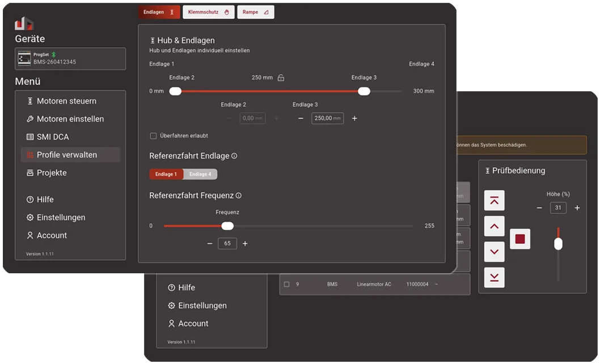Show info for Referenzfahrt Frequenz
Image resolution: width=600 pixels, height=364 pixels.
pos(238,196)
